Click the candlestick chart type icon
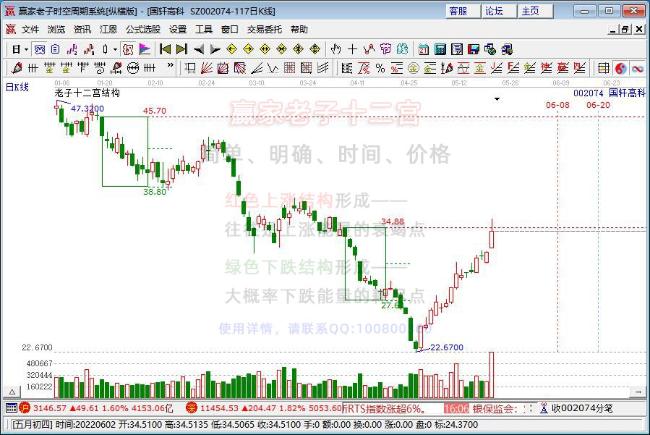This screenshot has height=435, width=650. click(x=105, y=49)
